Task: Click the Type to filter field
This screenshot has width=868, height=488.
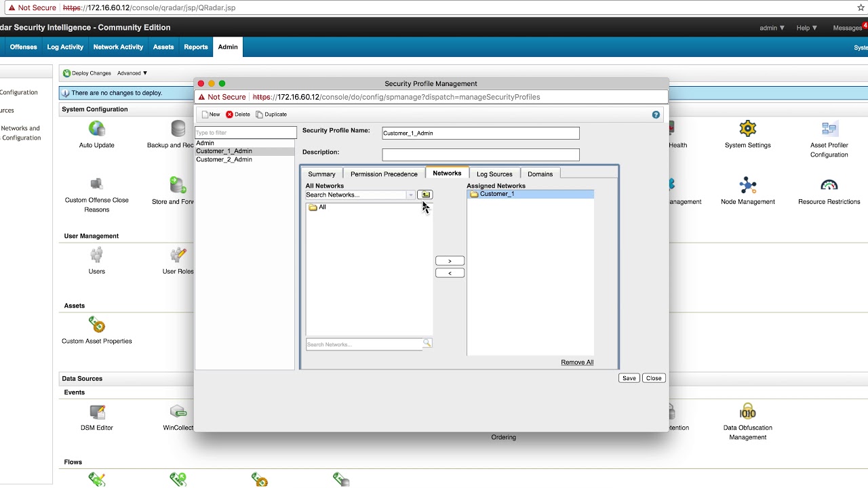Action: [245, 133]
